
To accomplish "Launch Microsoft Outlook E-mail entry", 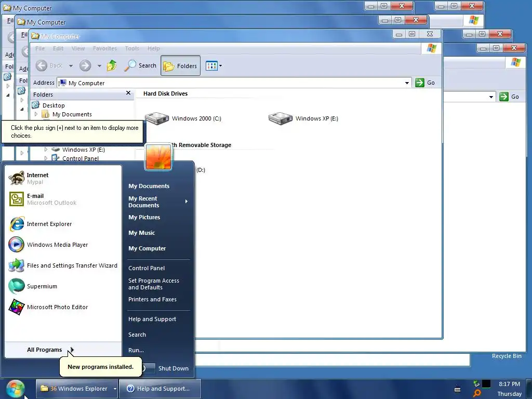I will click(x=63, y=199).
